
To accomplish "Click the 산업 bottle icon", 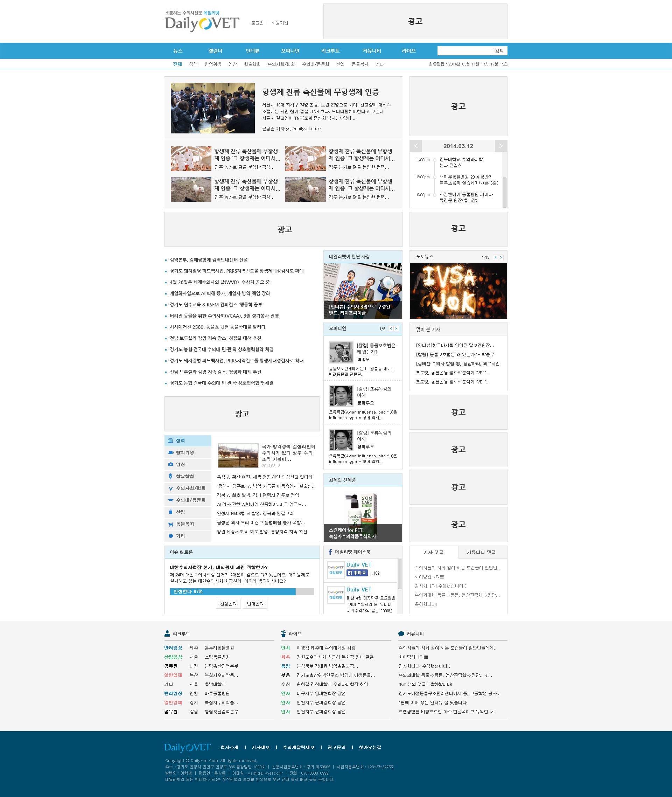I will click(x=171, y=512).
